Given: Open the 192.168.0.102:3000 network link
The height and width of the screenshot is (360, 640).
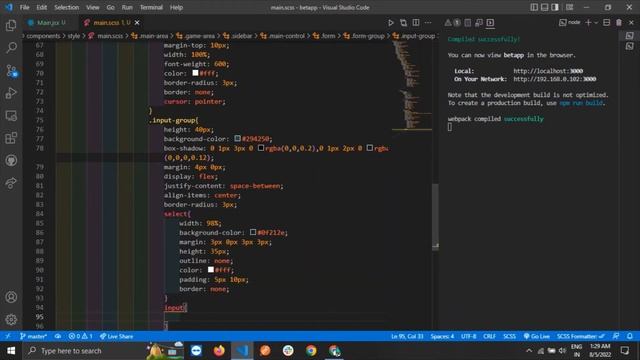Looking at the screenshot, I should coord(555,79).
